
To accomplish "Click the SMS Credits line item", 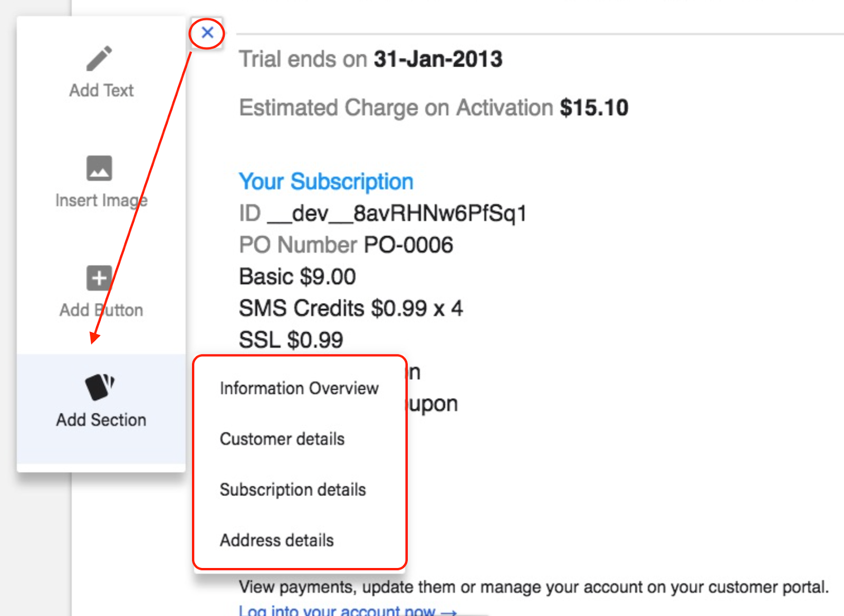I will (x=351, y=309).
